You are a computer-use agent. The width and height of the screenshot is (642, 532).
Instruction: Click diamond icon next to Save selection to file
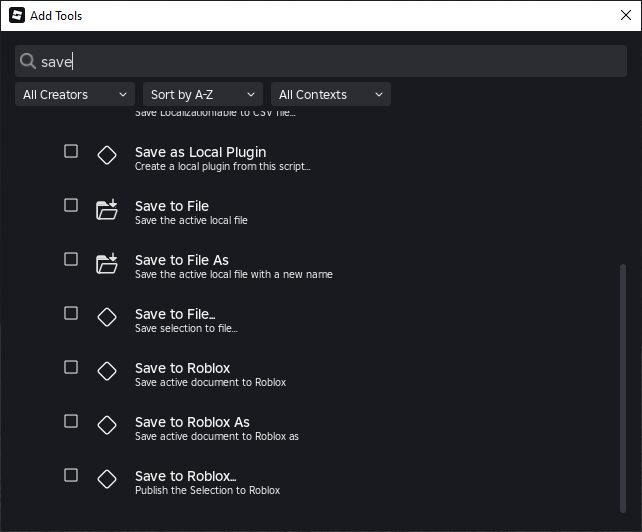coord(107,317)
